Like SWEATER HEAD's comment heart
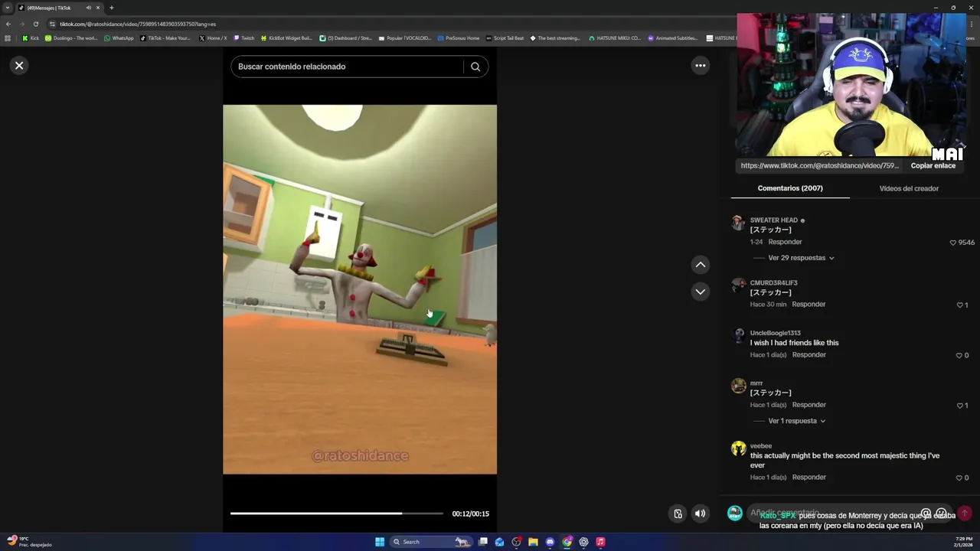This screenshot has height=551, width=980. [x=953, y=243]
